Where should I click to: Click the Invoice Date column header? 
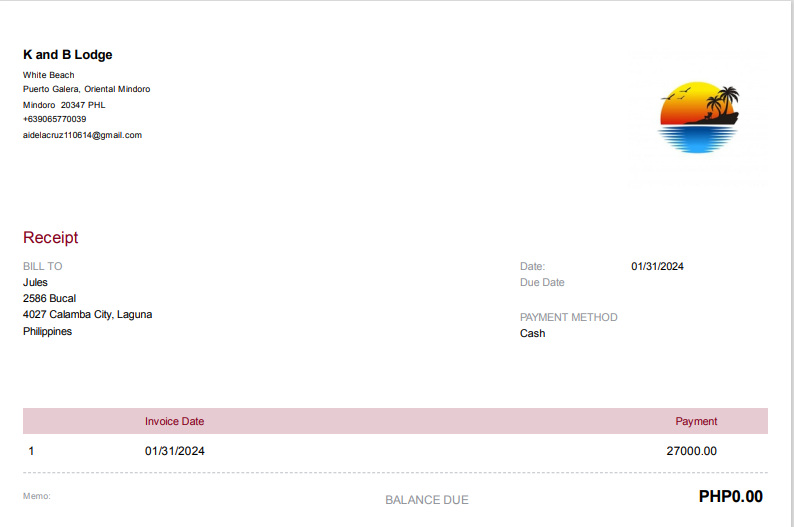pos(174,421)
